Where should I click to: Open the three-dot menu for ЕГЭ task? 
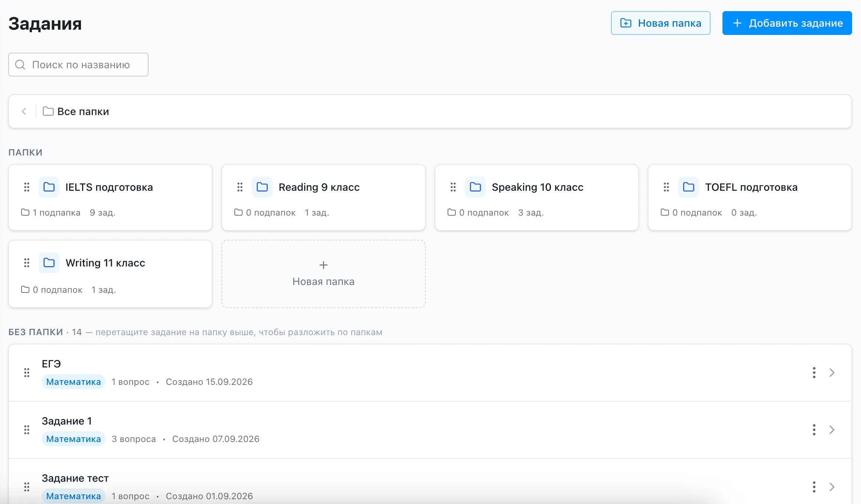pos(814,373)
